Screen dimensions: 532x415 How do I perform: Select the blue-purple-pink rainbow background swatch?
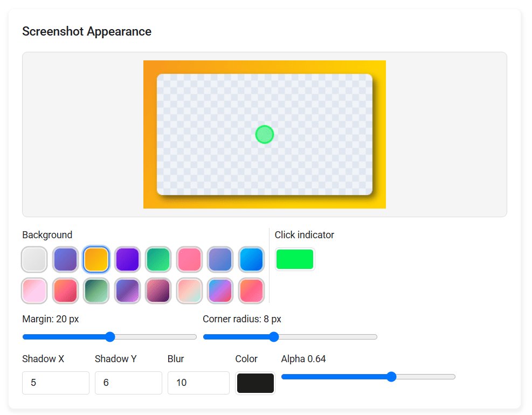[220, 291]
